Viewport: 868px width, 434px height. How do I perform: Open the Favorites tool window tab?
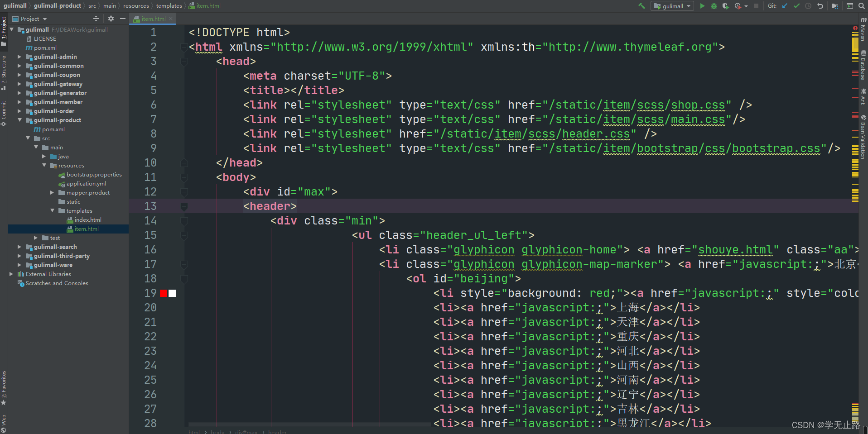point(4,388)
